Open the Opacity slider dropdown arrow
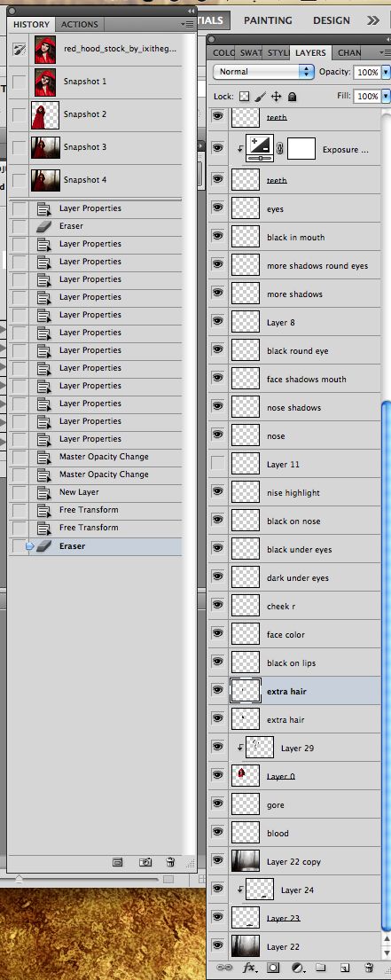Viewport: 391px width, 980px height. pyautogui.click(x=385, y=73)
